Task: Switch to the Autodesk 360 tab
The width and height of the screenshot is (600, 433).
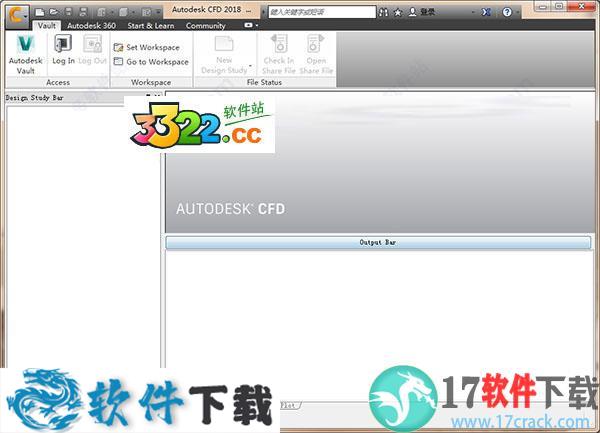Action: 91,26
